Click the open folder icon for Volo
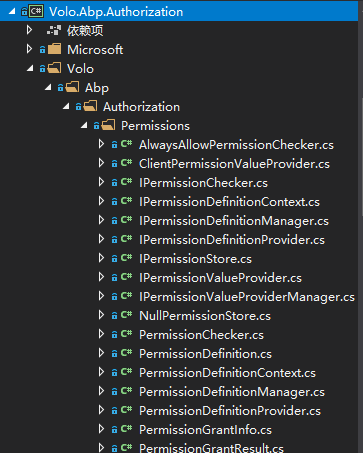 point(54,68)
